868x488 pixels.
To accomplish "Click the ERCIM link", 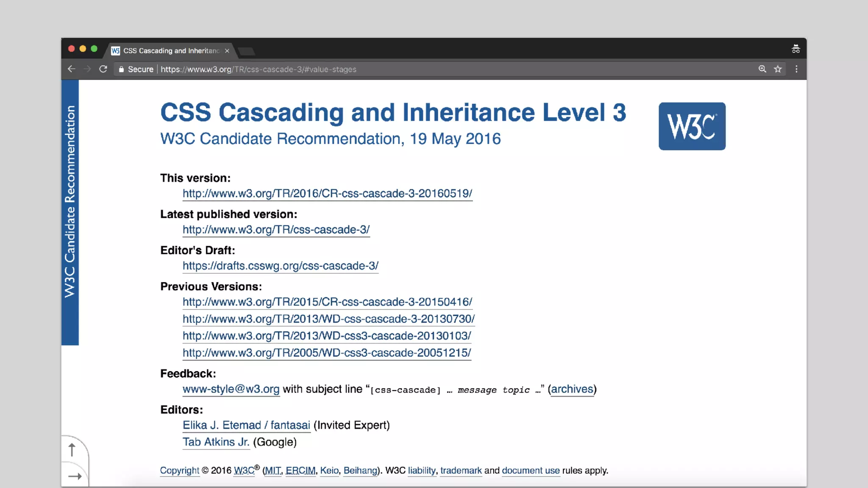I will [300, 471].
